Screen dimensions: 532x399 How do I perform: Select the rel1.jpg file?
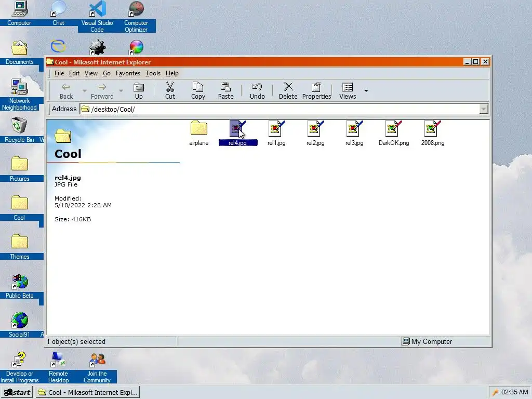coord(276,134)
